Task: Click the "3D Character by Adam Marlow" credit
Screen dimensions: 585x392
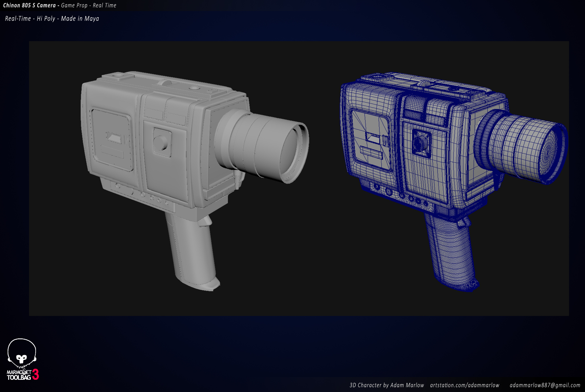Action: [x=387, y=385]
